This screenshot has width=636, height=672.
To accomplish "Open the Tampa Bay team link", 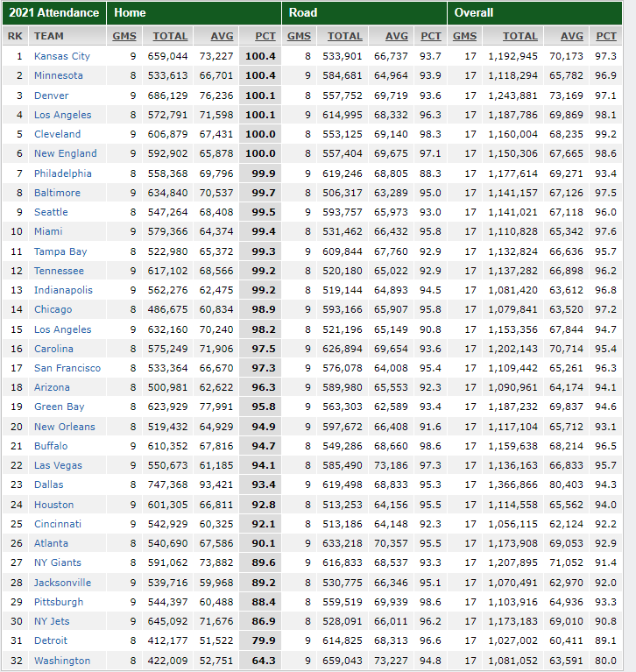I will pyautogui.click(x=60, y=251).
